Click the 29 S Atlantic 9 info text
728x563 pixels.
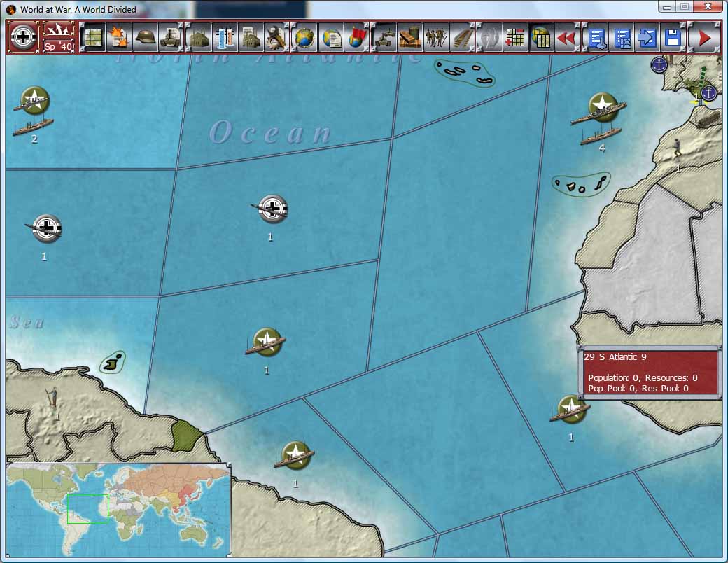coord(615,356)
